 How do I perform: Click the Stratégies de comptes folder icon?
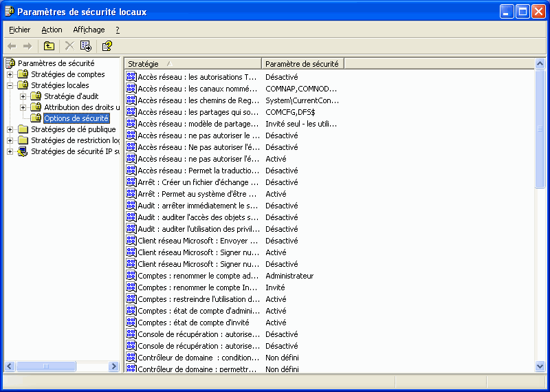click(x=23, y=74)
